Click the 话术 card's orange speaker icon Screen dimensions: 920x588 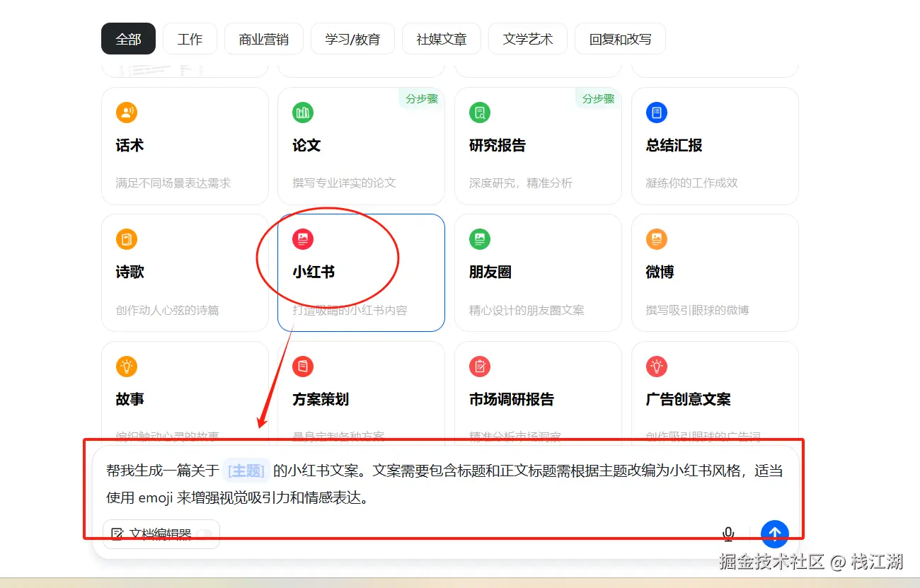pos(126,113)
